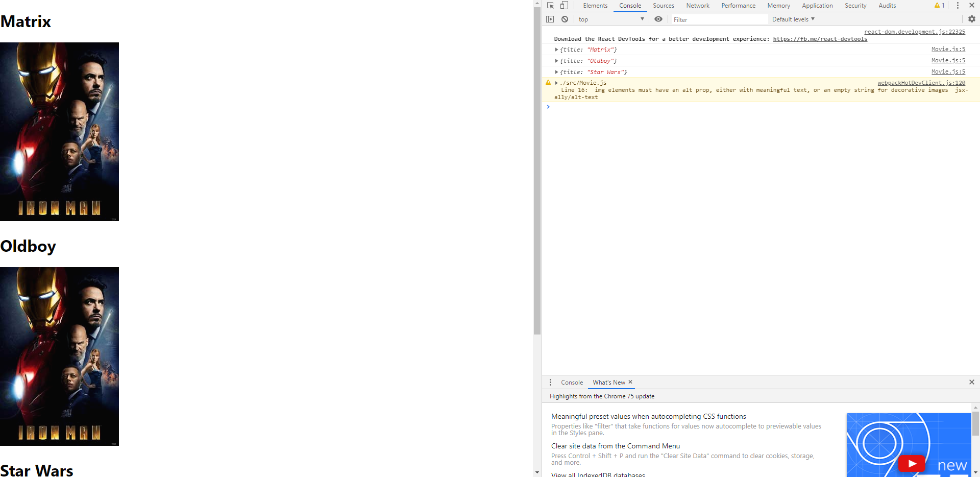Switch to the Sources tab
The height and width of the screenshot is (477, 980).
[x=664, y=6]
